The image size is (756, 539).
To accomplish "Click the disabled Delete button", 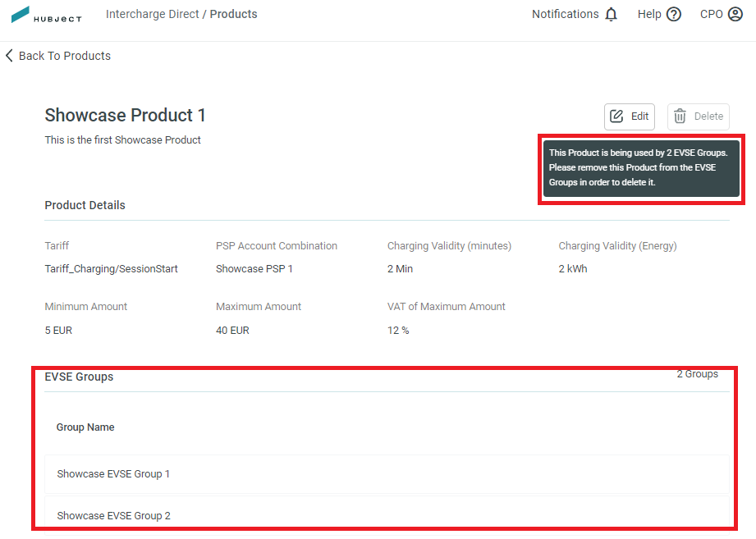I will (699, 116).
